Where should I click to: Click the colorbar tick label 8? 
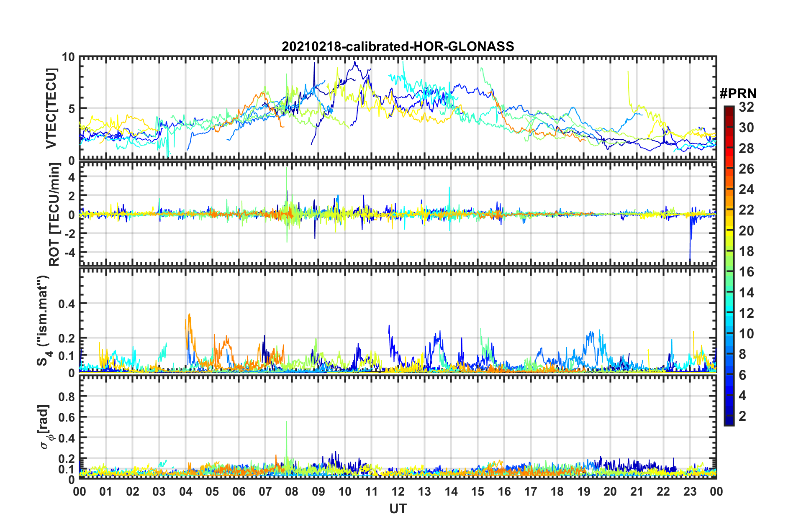[x=742, y=354]
